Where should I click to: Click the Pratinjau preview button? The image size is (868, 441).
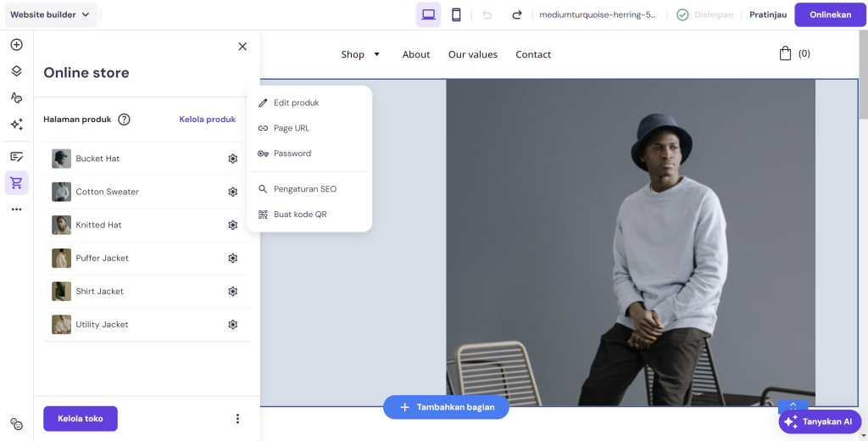coord(768,15)
